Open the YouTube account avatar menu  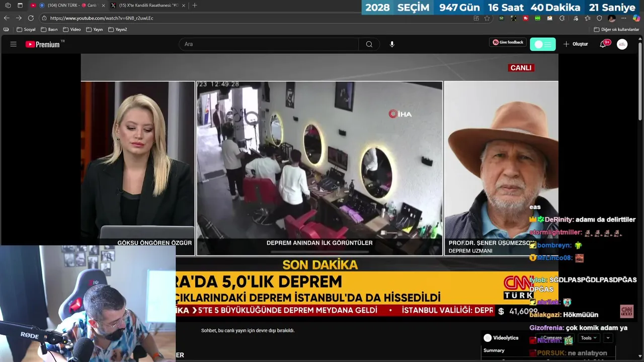pos(622,44)
